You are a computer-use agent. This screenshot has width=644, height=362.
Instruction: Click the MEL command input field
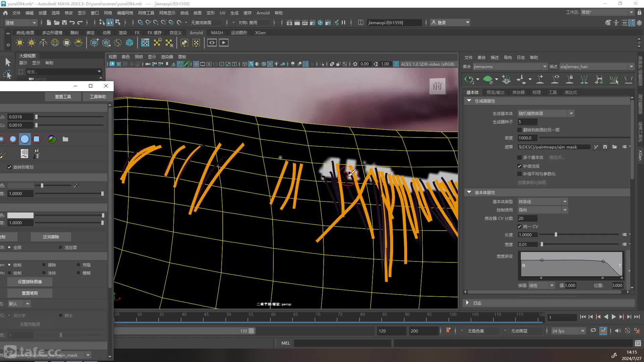coord(342,343)
